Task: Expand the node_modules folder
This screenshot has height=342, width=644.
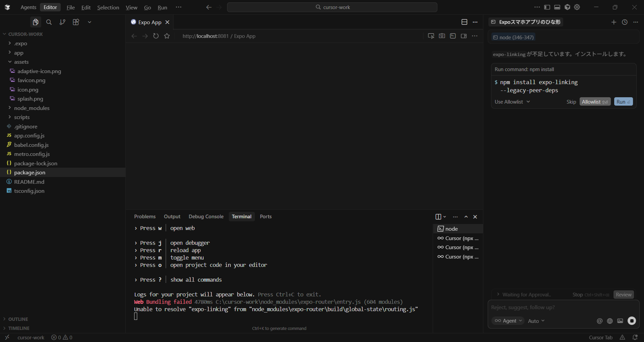Action: pos(32,108)
